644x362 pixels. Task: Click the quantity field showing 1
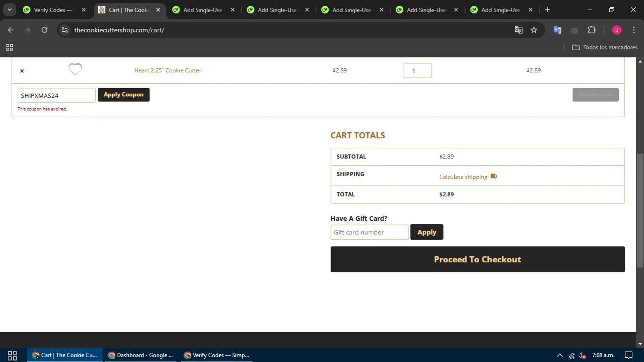pyautogui.click(x=417, y=70)
